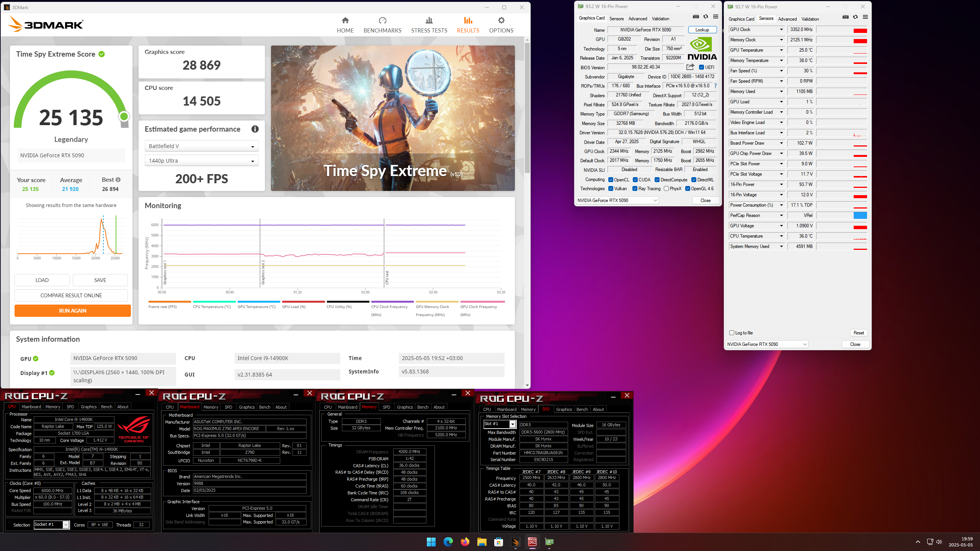Switch to the Results tab in 3DMark

coord(468,25)
